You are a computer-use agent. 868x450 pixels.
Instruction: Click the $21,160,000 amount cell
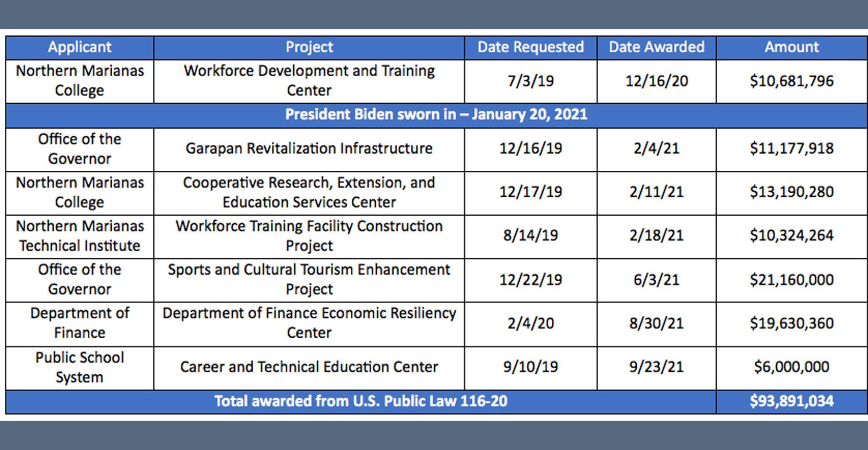tap(791, 280)
